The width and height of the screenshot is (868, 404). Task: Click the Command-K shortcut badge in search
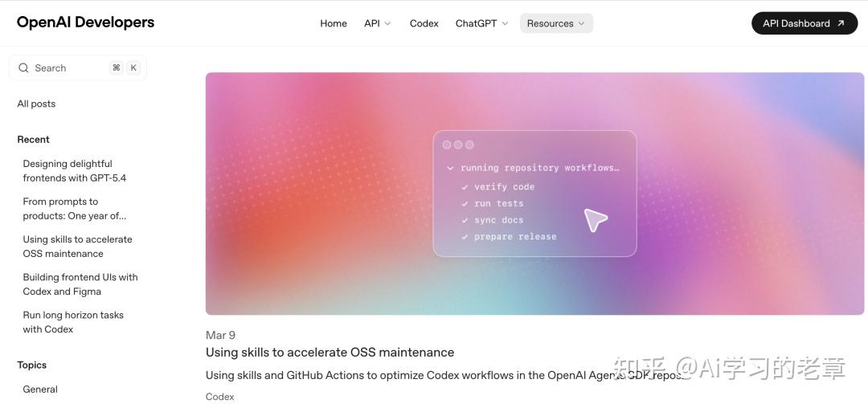(x=125, y=68)
